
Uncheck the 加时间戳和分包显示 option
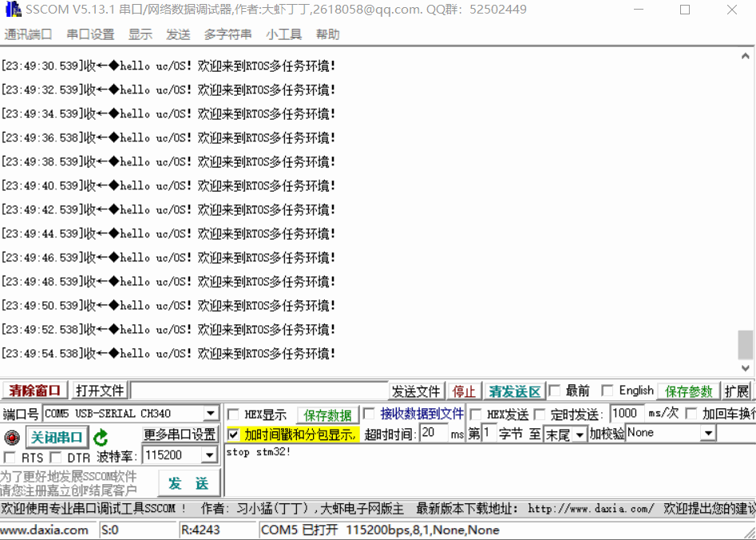point(232,434)
